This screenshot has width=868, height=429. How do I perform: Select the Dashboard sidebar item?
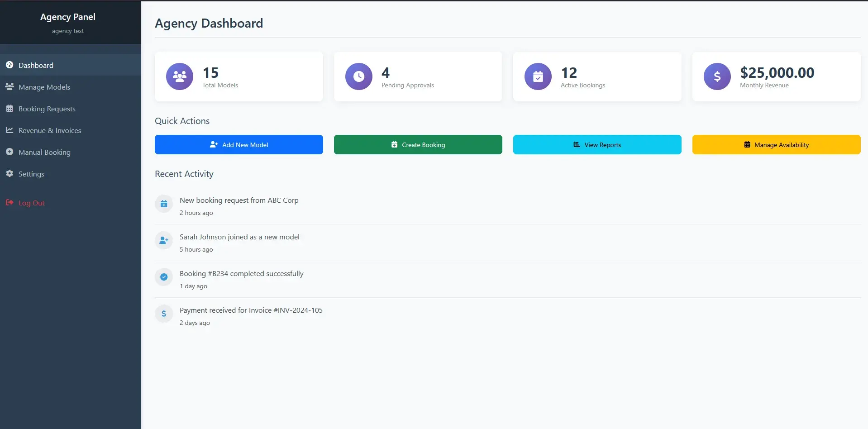(x=36, y=65)
